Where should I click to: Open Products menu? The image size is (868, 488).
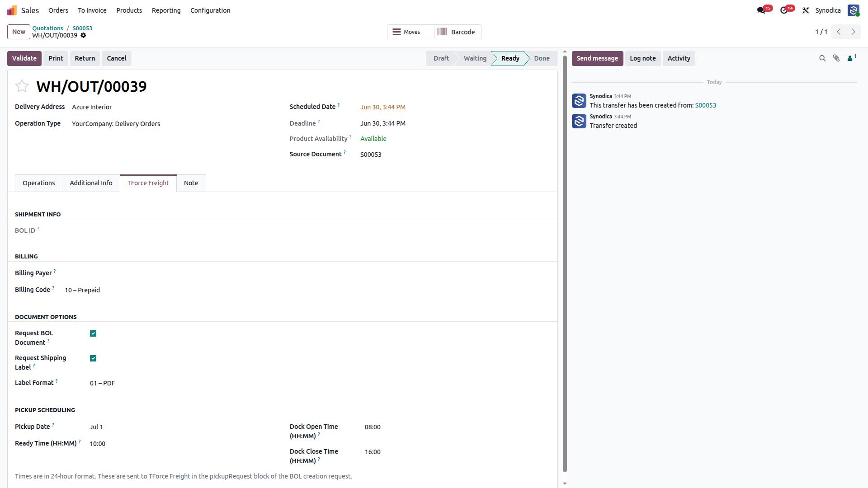point(129,10)
